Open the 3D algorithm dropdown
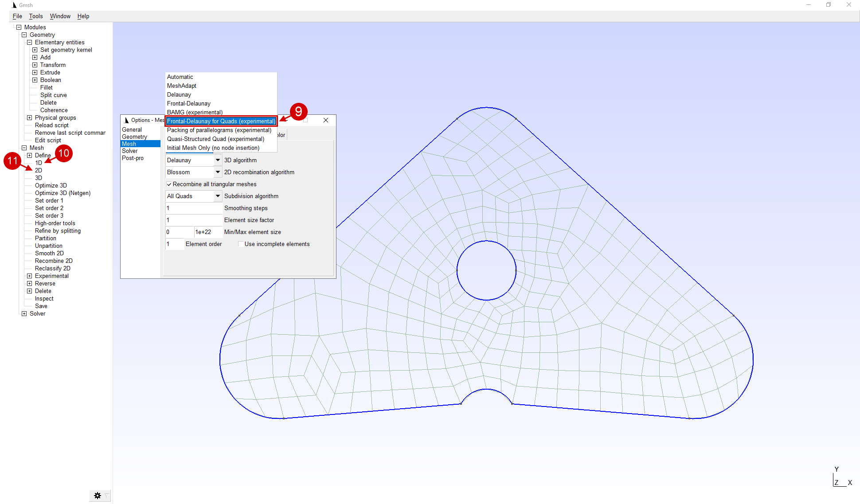This screenshot has height=504, width=860. click(218, 160)
